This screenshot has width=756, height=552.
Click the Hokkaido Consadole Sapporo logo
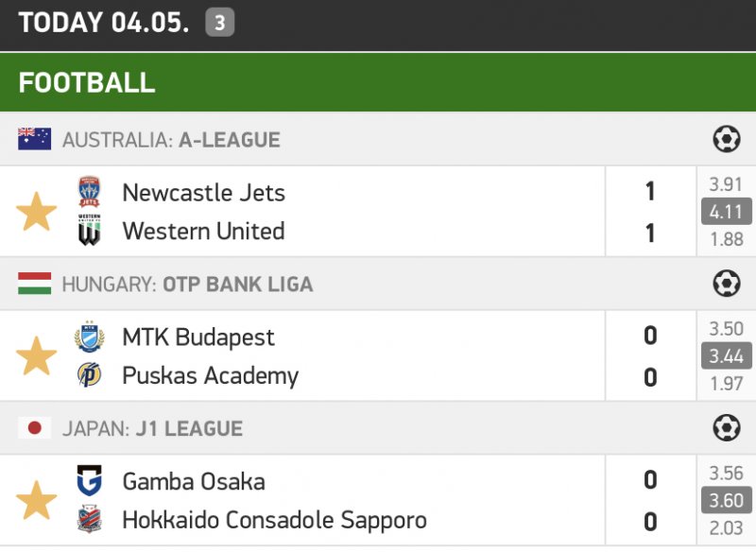(89, 520)
